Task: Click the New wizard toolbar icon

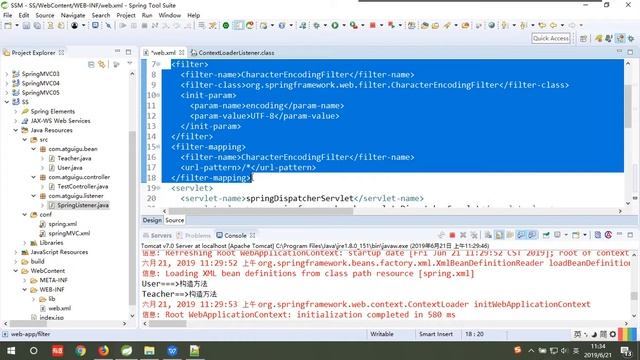Action: coord(8,25)
